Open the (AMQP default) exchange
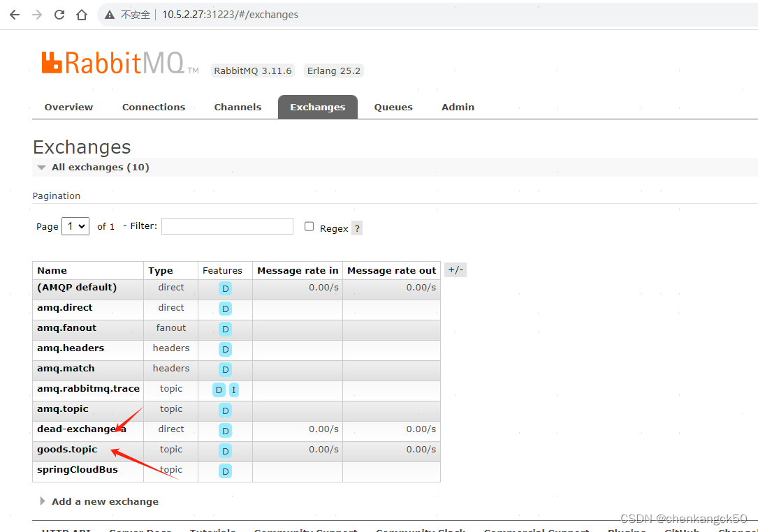Viewport: 758px width, 532px height. [77, 288]
